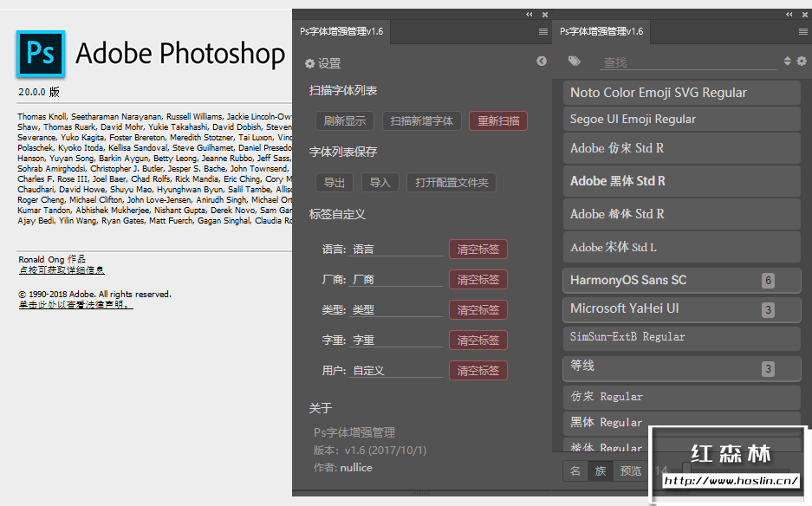This screenshot has width=812, height=506.
Task: Click the 扫描新增字体 button
Action: [x=421, y=121]
